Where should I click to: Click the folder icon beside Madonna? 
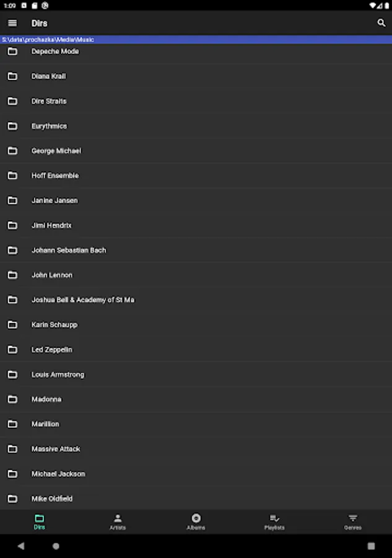coord(12,399)
